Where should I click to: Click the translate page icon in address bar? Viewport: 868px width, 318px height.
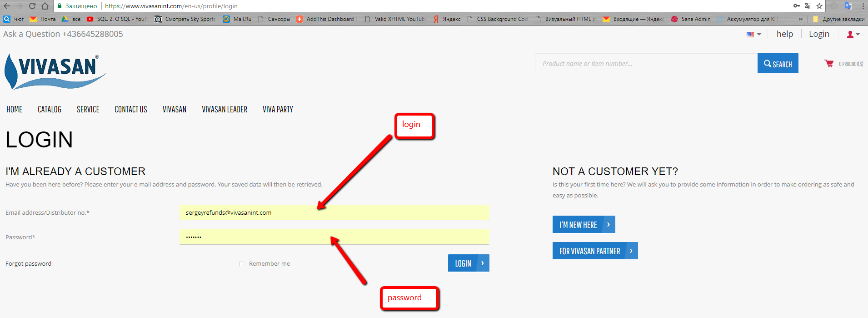coord(808,6)
